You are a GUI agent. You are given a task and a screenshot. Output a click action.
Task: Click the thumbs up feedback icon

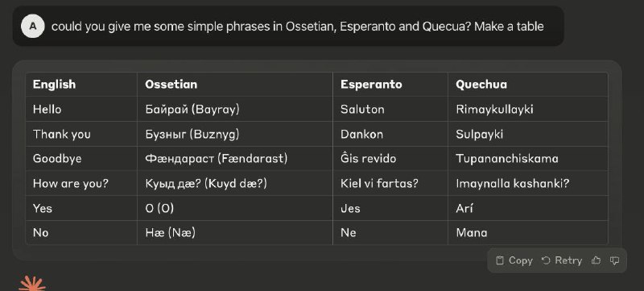[596, 260]
